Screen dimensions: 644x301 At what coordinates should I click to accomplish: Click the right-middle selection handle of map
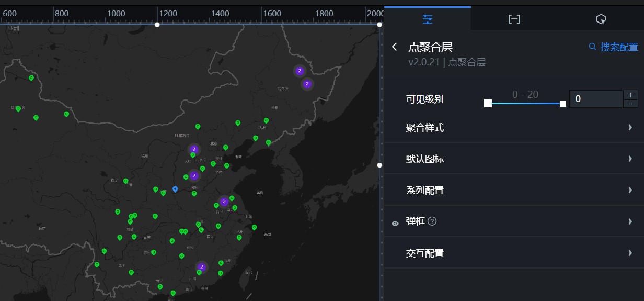point(379,165)
